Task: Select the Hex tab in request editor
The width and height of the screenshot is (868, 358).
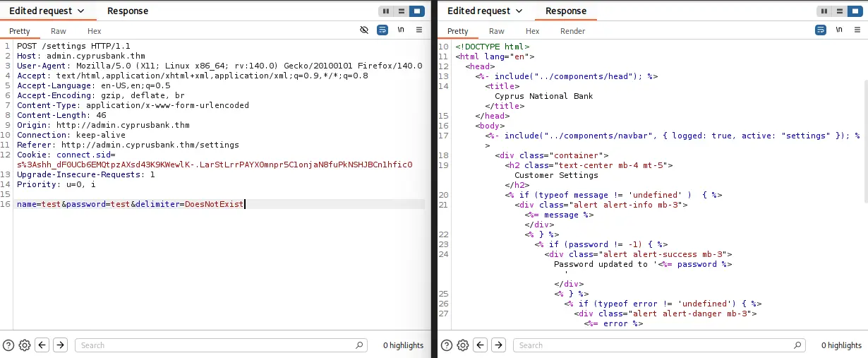Action: pos(94,31)
